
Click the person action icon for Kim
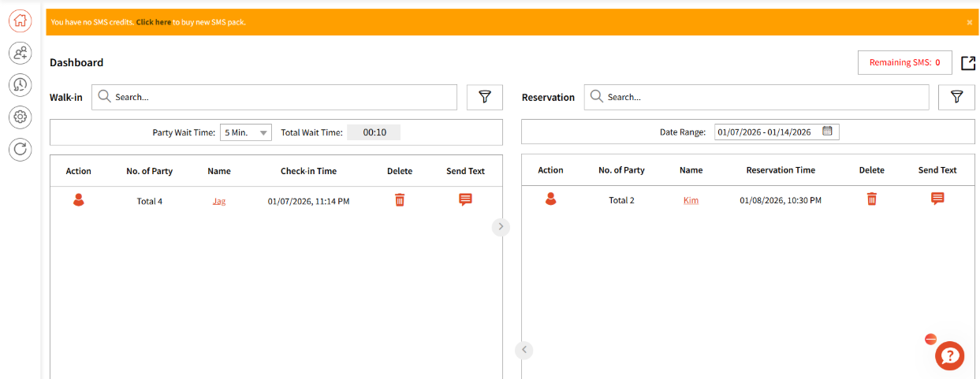550,199
